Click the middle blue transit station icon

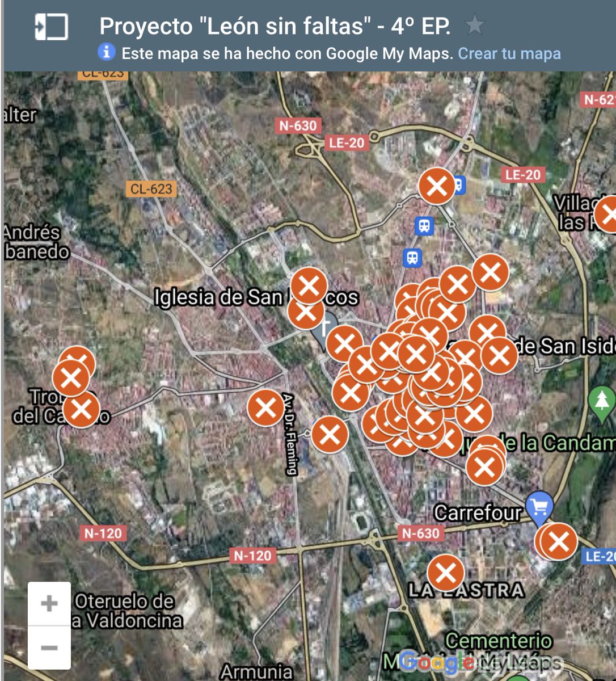click(x=424, y=226)
